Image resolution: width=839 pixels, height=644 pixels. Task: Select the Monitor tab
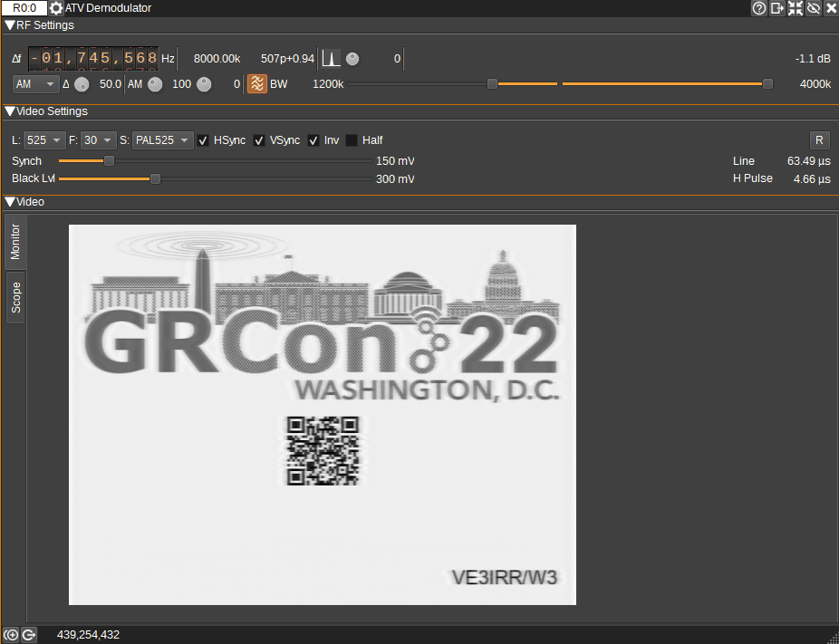coord(15,242)
